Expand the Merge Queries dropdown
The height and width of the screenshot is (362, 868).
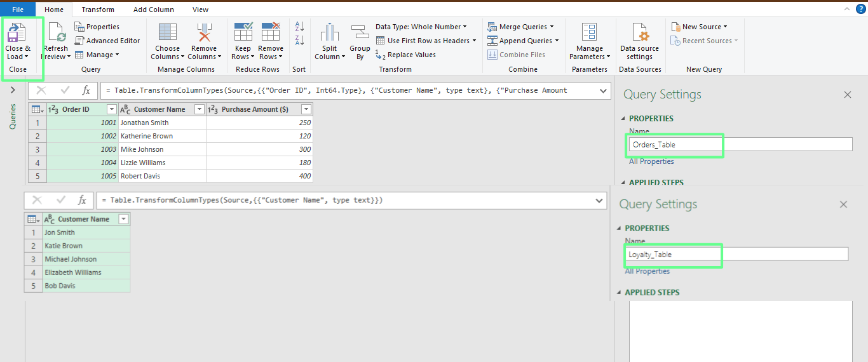coord(552,27)
